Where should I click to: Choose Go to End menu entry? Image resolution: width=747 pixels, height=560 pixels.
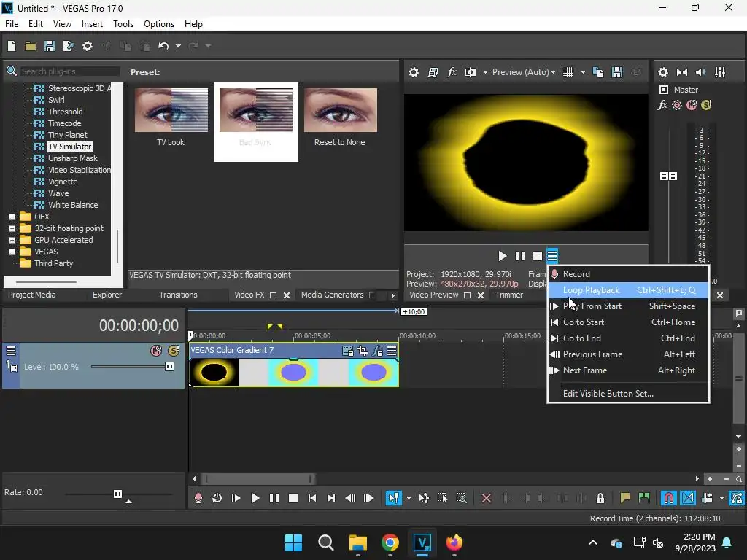point(628,338)
